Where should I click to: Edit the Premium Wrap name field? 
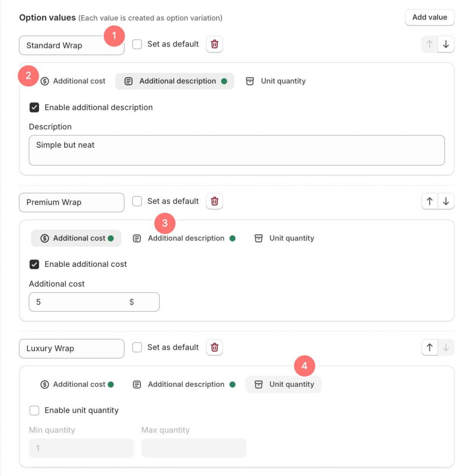pos(72,203)
